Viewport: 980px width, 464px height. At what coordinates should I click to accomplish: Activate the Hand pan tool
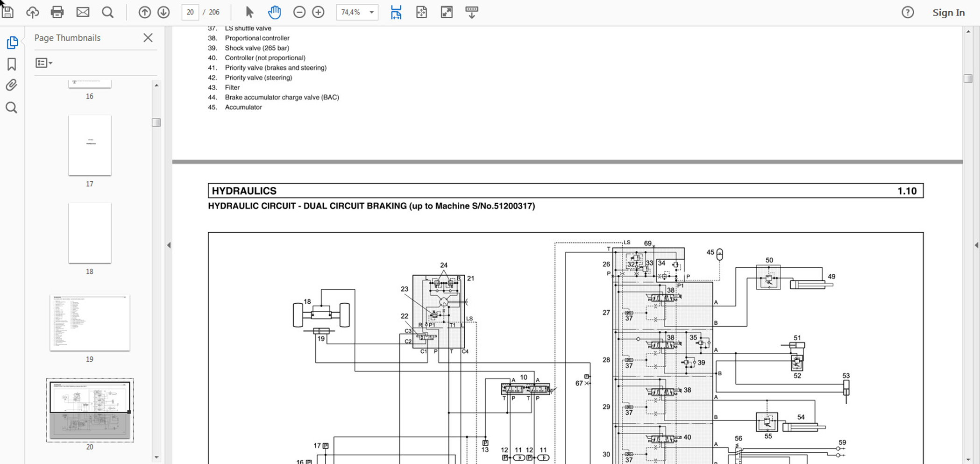click(x=274, y=12)
